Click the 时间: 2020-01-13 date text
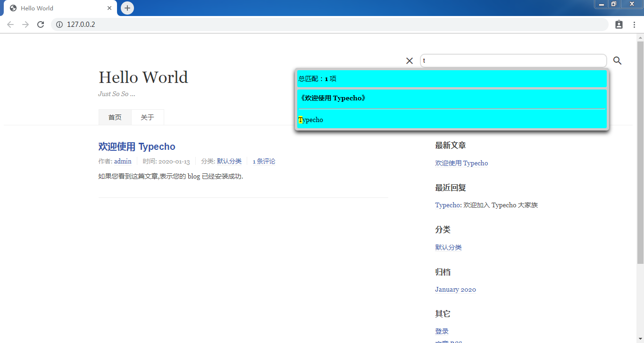 (166, 161)
